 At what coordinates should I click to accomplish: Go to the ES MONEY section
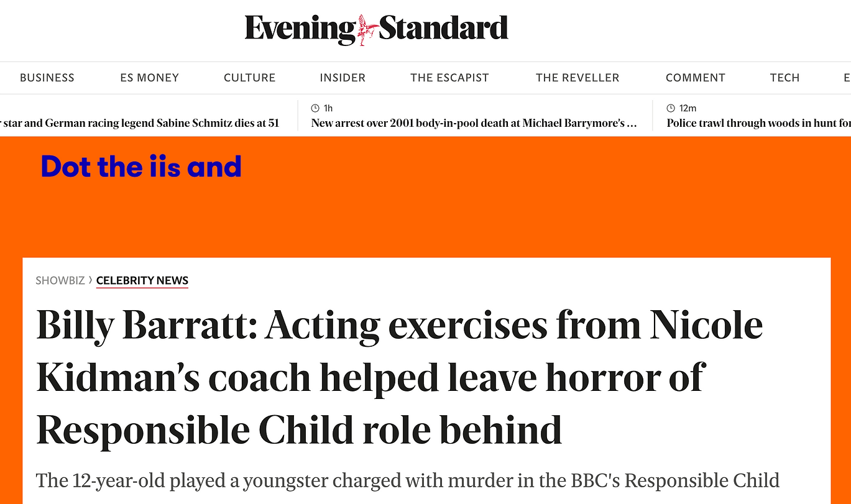click(150, 78)
